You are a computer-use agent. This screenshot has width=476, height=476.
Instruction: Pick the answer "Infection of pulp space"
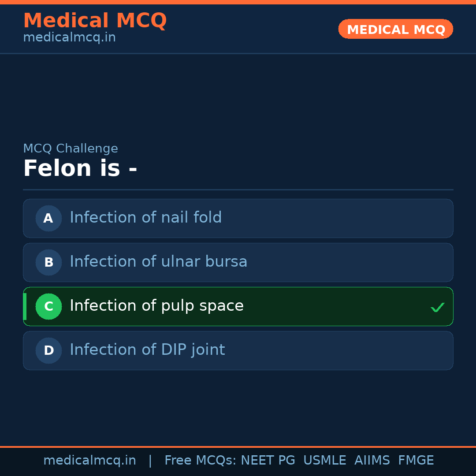pos(156,306)
